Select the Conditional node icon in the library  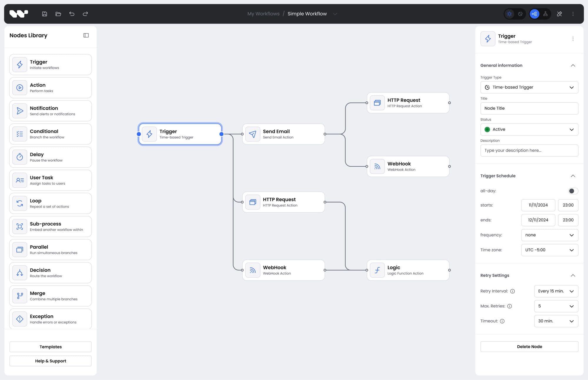pyautogui.click(x=19, y=134)
